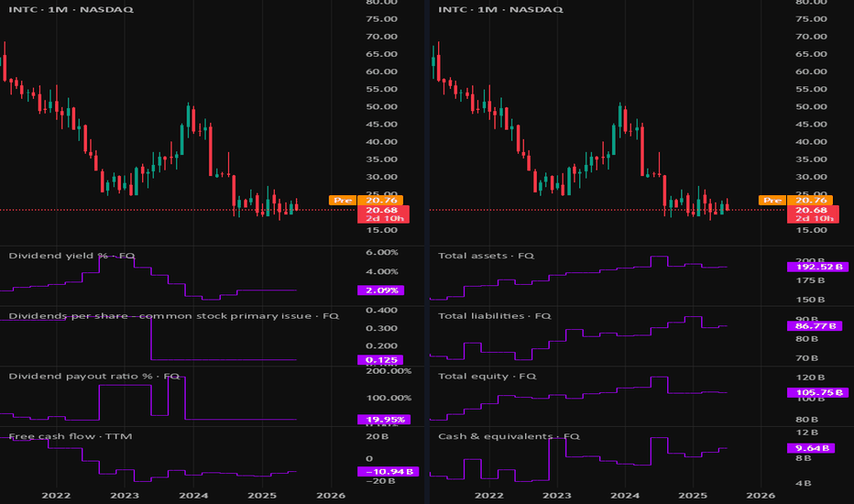854x504 pixels.
Task: Click the INTC · 1M · NASDAQ title in left chart
Action: click(x=71, y=9)
